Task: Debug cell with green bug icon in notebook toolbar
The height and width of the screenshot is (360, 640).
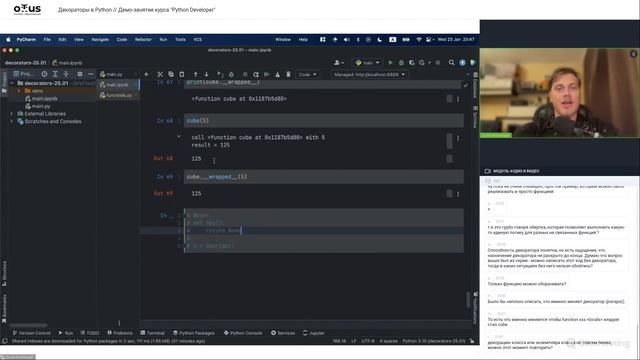Action: click(x=231, y=74)
